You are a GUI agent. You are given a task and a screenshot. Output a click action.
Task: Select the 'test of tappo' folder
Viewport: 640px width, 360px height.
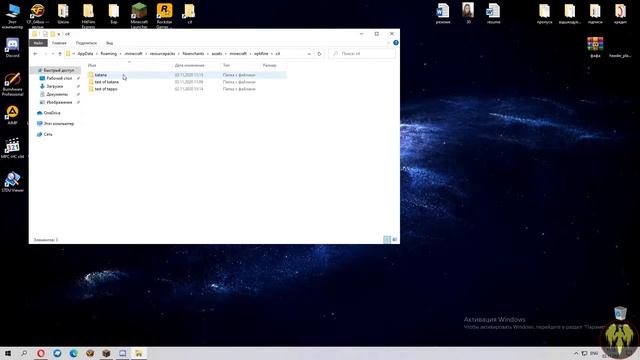[x=187, y=89]
